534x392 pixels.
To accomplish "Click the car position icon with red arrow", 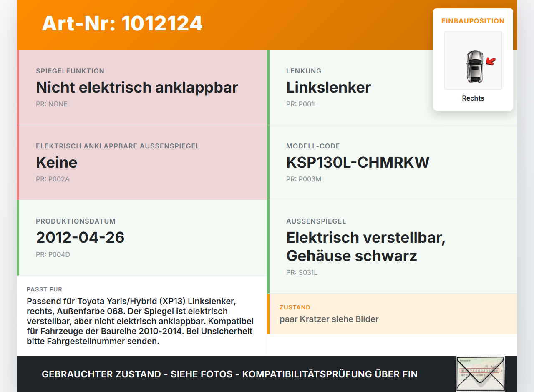I will (x=473, y=60).
